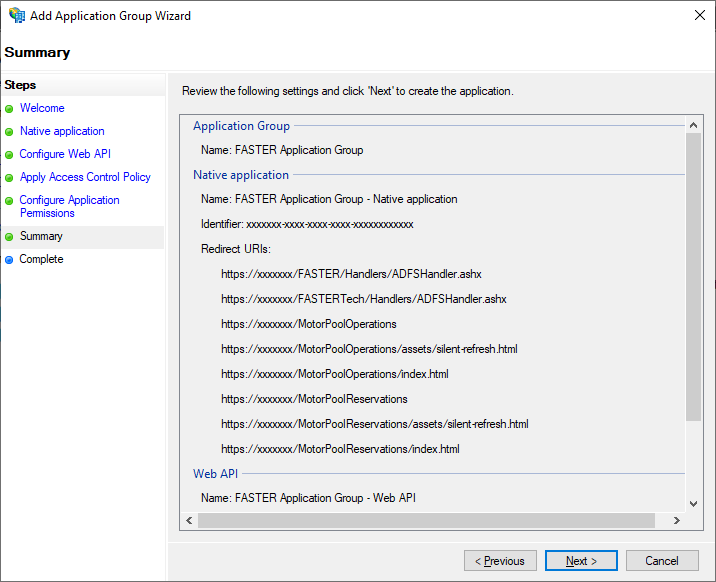Click the Previous button

point(500,561)
